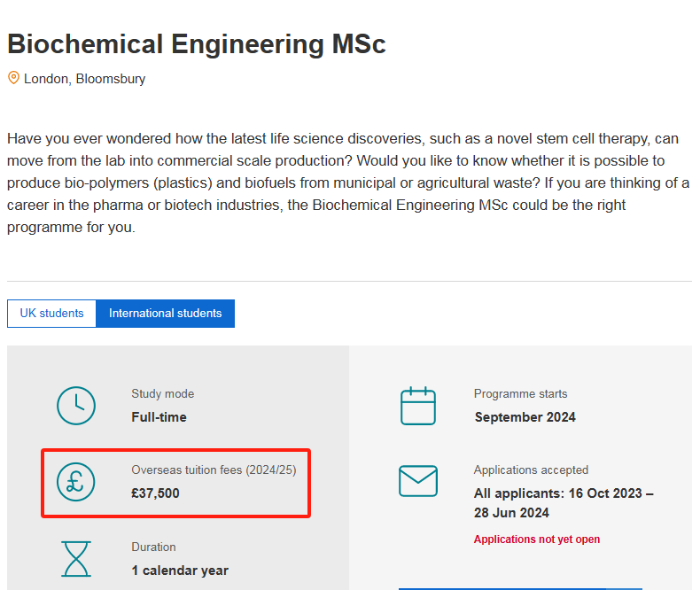This screenshot has height=590, width=700.
Task: Click the Biochemical Engineering MSc heading
Action: pyautogui.click(x=197, y=43)
